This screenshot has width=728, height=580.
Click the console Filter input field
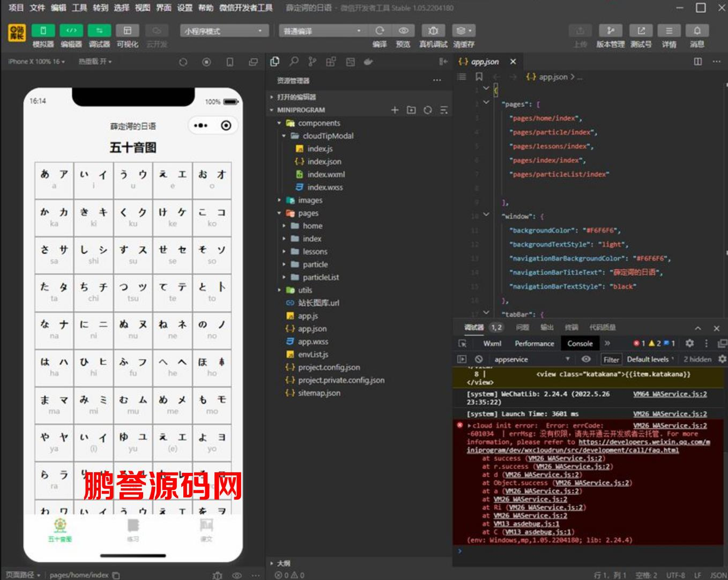tap(611, 359)
